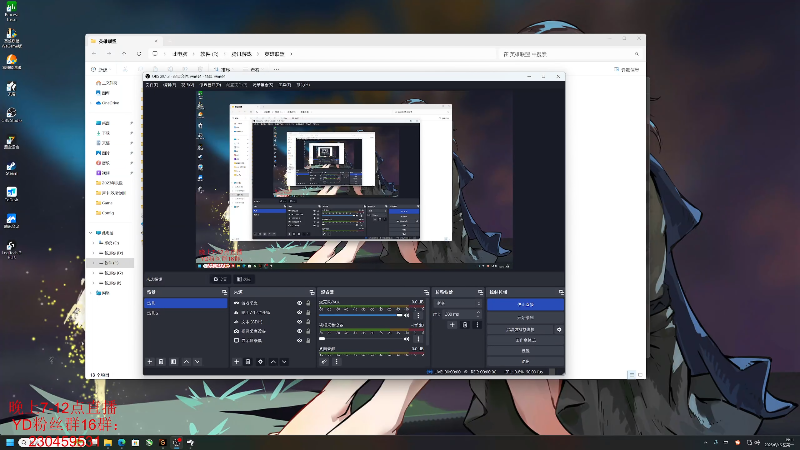Select the highlighted scene in Scenes list

point(186,303)
